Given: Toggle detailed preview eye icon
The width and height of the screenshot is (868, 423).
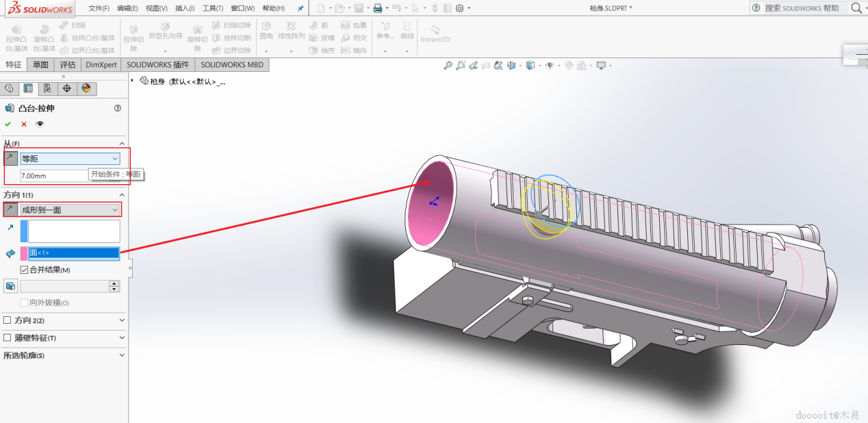Looking at the screenshot, I should tap(40, 124).
